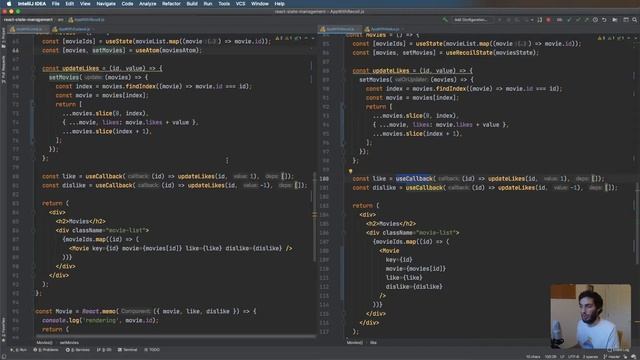Image resolution: width=640 pixels, height=360 pixels.
Task: Click UTF-8 encoding in status bar
Action: pos(573,356)
